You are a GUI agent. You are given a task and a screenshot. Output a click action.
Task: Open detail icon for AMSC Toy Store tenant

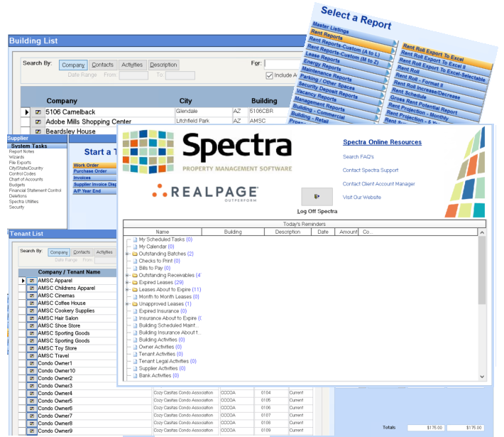click(32, 348)
